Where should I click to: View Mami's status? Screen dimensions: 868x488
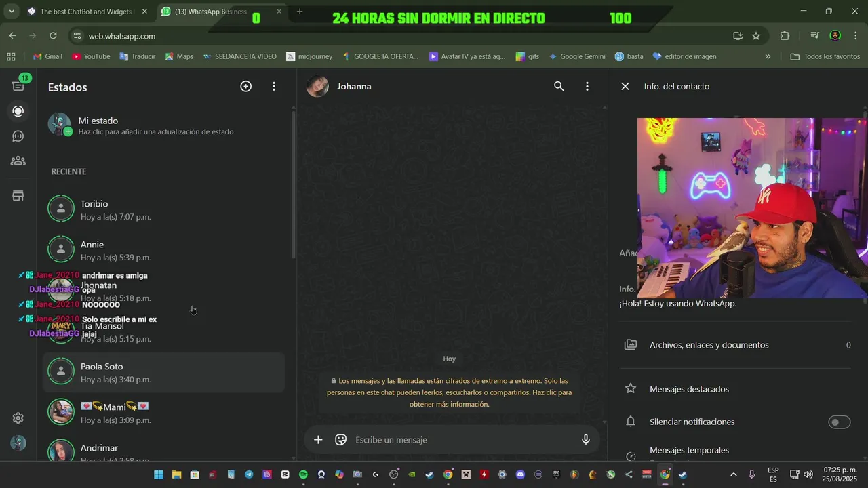[x=164, y=413]
